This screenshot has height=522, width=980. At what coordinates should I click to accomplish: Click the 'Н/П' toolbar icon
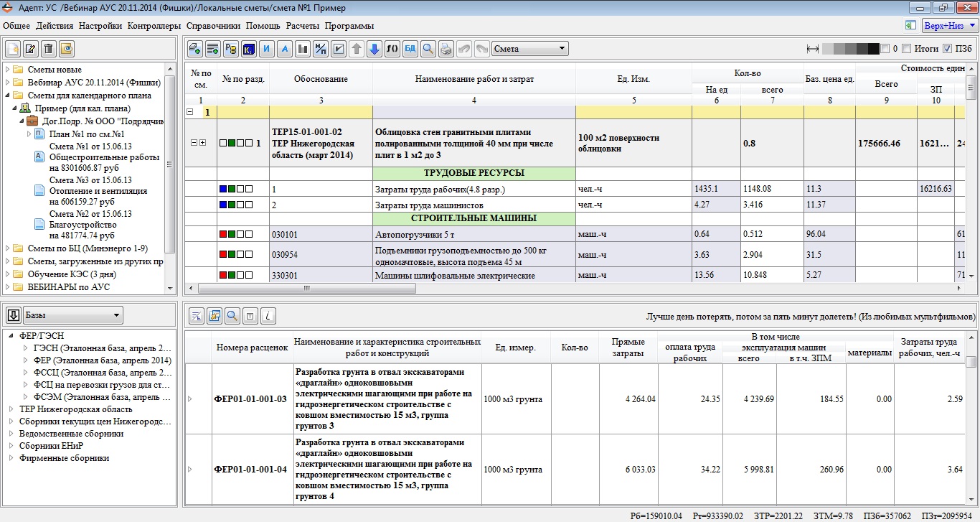click(321, 49)
